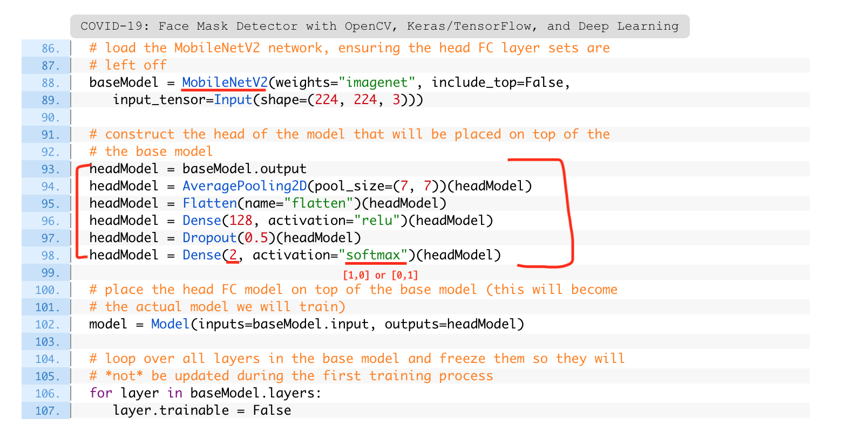868x439 pixels.
Task: Click the MobileNetV2 function call
Action: pos(225,83)
